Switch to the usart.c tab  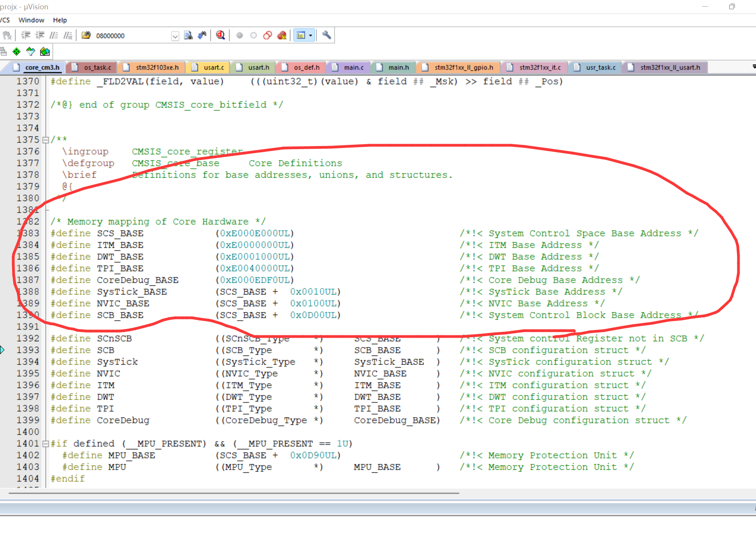209,67
